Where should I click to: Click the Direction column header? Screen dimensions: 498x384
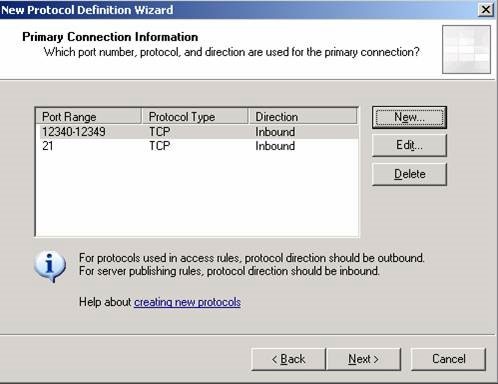coord(303,117)
